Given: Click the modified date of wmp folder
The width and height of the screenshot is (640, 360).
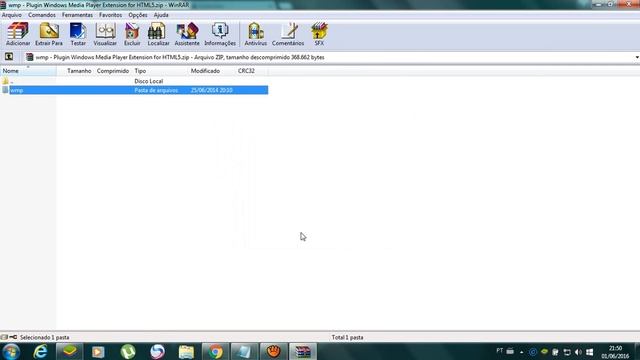Looking at the screenshot, I should point(211,90).
